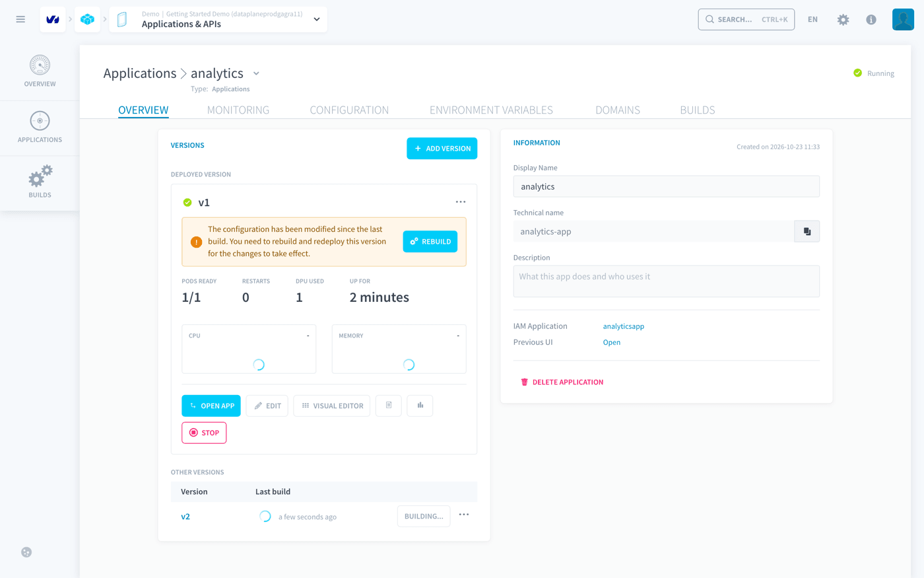
Task: Open more options for version v2
Action: [x=464, y=515]
